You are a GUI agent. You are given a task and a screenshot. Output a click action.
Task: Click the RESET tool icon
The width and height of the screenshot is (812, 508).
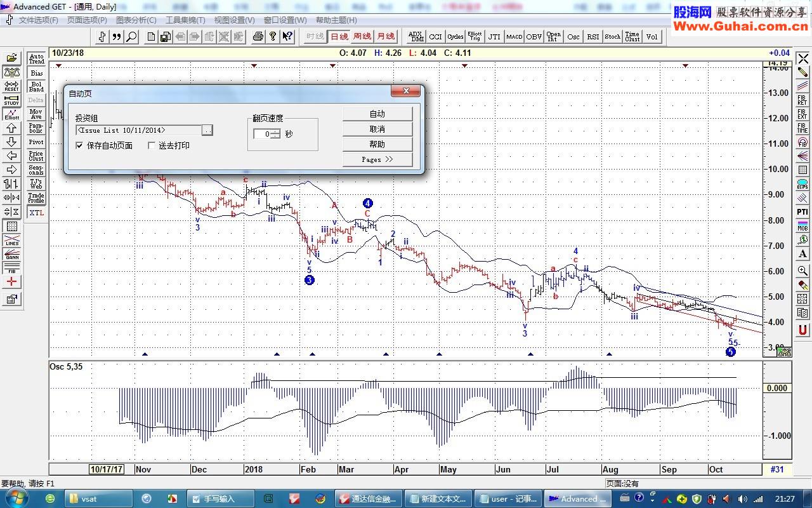coord(11,86)
